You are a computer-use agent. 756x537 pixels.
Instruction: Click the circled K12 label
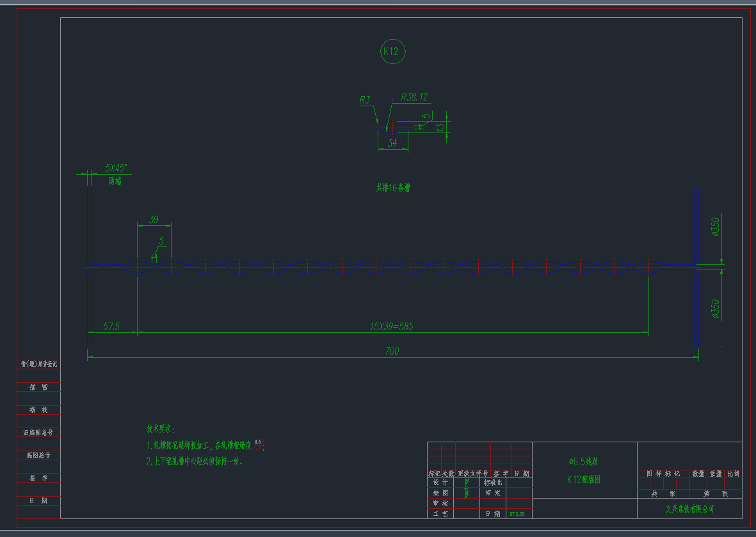pyautogui.click(x=390, y=52)
